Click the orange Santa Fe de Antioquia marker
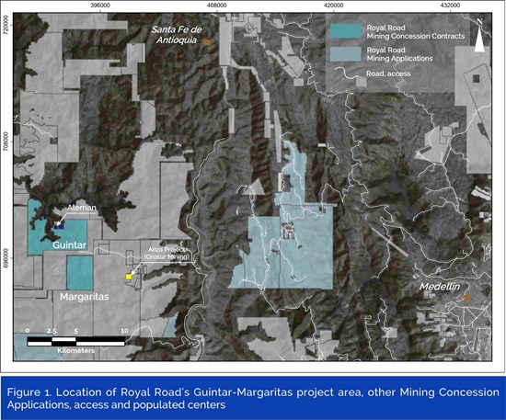The height and width of the screenshot is (420, 506). [x=207, y=42]
